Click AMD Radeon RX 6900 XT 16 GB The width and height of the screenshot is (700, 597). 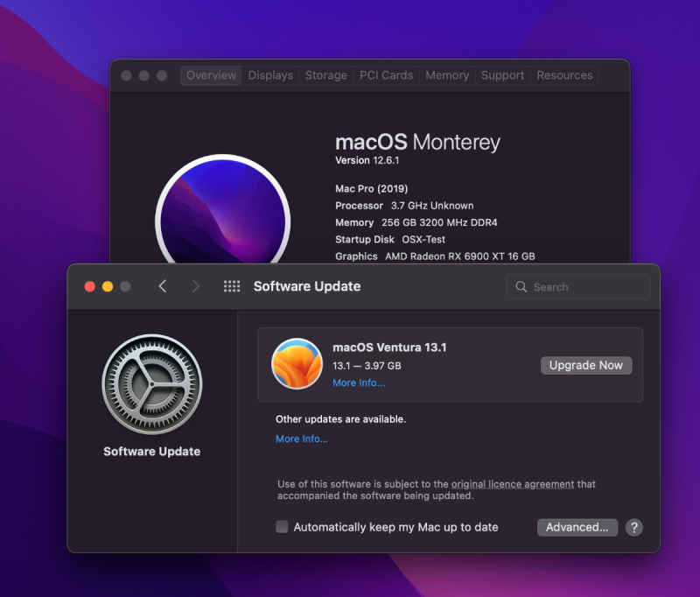460,256
